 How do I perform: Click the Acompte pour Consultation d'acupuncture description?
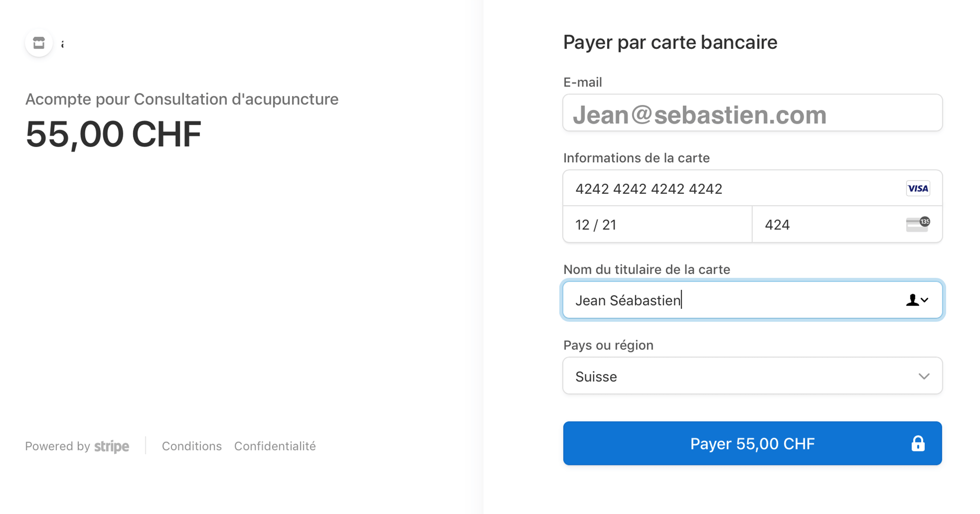pyautogui.click(x=182, y=99)
